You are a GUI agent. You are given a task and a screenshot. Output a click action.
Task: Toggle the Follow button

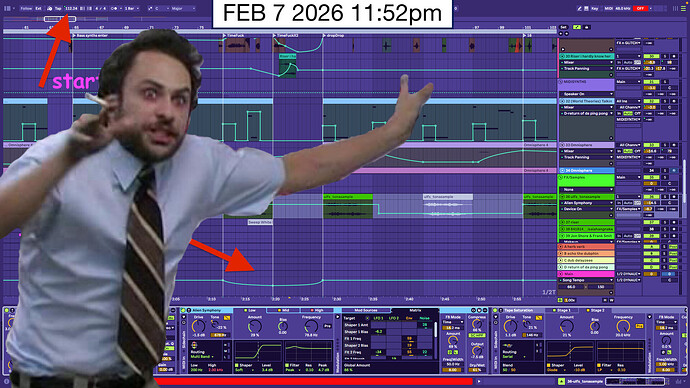(x=26, y=8)
